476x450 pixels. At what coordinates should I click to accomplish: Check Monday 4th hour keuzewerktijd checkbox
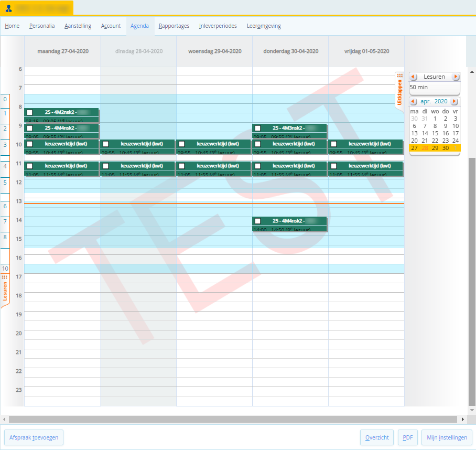click(x=30, y=166)
